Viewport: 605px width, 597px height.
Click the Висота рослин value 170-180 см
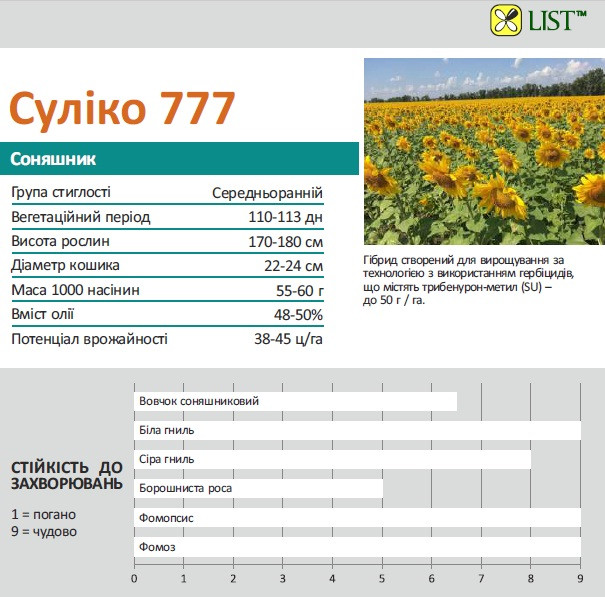click(285, 241)
